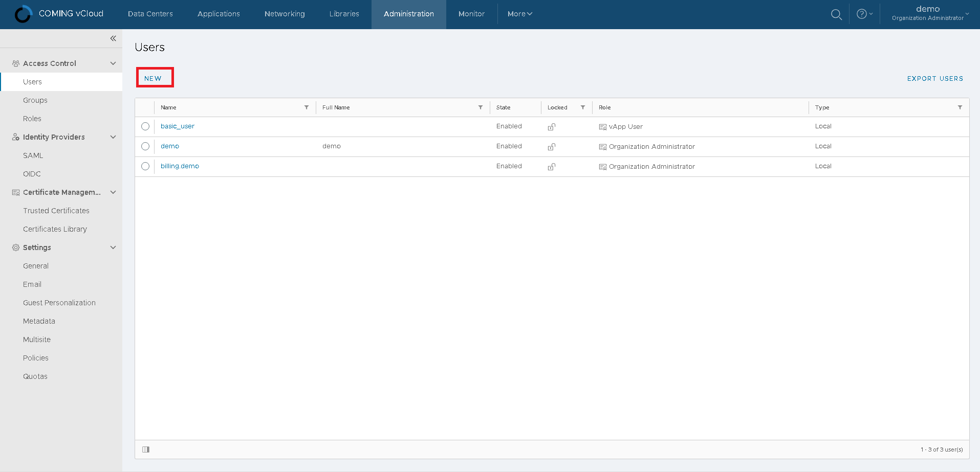The width and height of the screenshot is (980, 472).
Task: Click the EXPORT USERS button
Action: point(935,78)
